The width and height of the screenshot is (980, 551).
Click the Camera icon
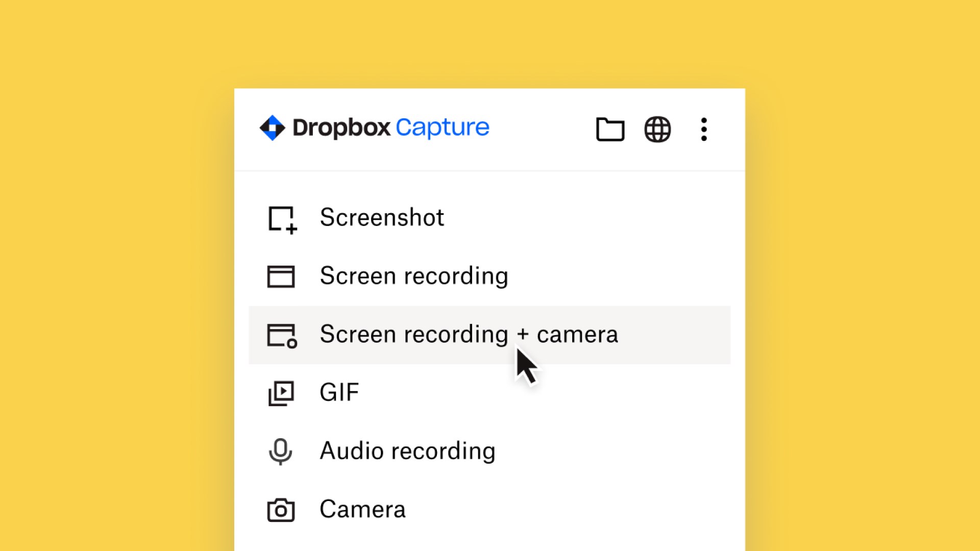coord(281,510)
